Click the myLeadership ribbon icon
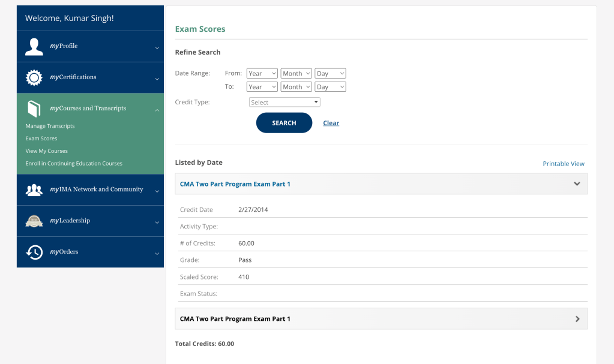The height and width of the screenshot is (364, 614). pos(34,221)
